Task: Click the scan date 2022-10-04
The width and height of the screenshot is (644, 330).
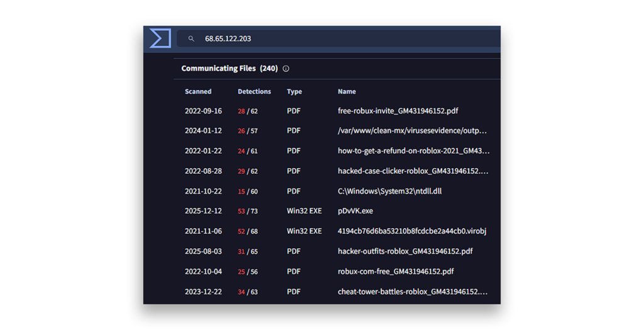Action: (203, 271)
